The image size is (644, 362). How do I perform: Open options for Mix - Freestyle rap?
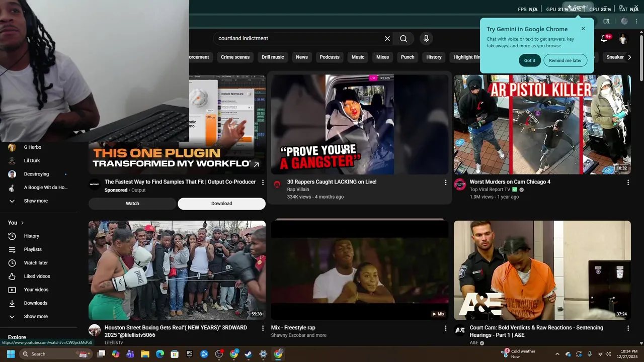(x=445, y=328)
